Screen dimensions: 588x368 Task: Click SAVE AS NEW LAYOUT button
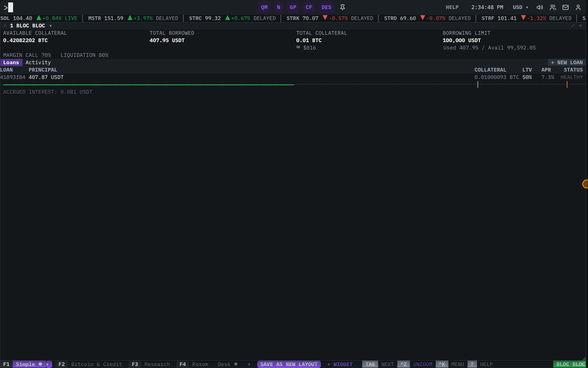point(289,364)
